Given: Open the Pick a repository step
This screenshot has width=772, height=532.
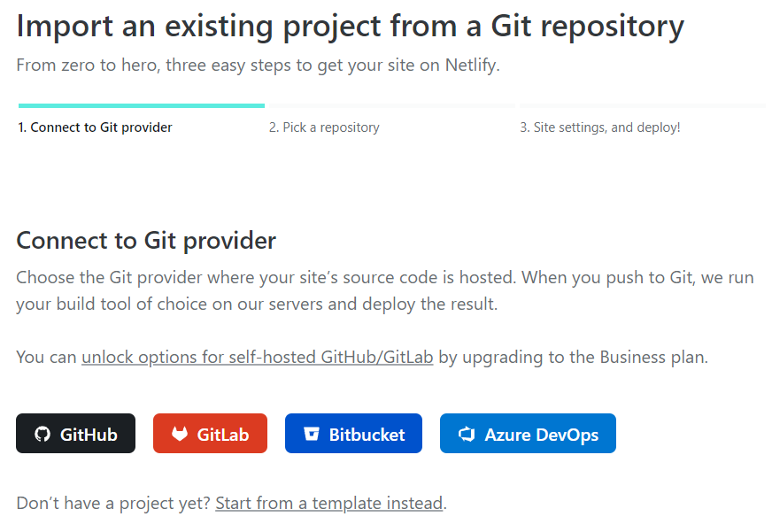Looking at the screenshot, I should 324,127.
